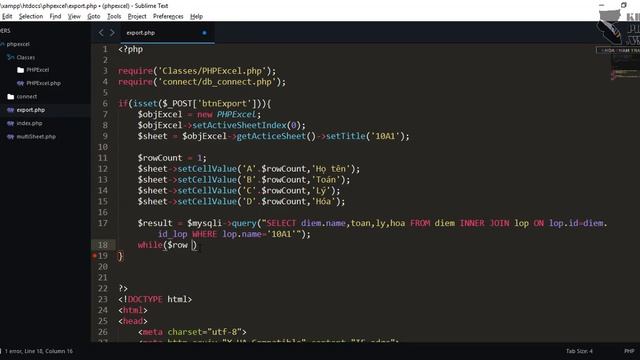
Task: Open the View menu
Action: coord(74,16)
